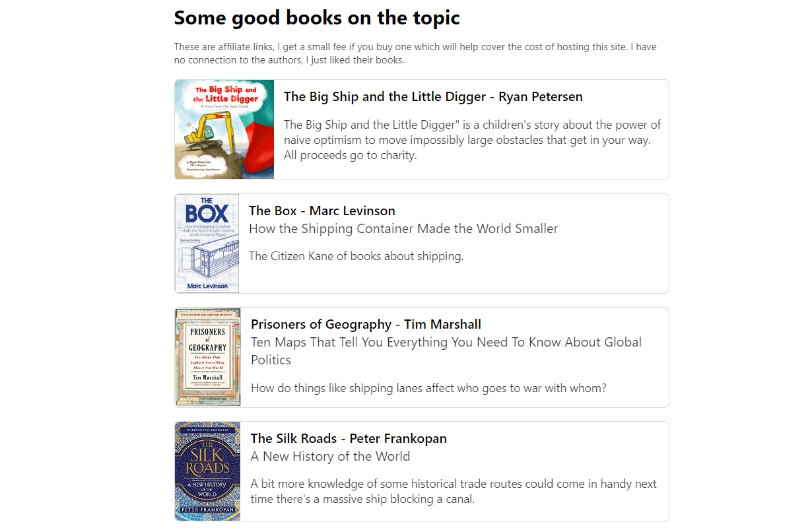The height and width of the screenshot is (532, 810).
Task: Visit 'The Silk Roads - Peter Frankopan' title link
Action: pyautogui.click(x=349, y=438)
